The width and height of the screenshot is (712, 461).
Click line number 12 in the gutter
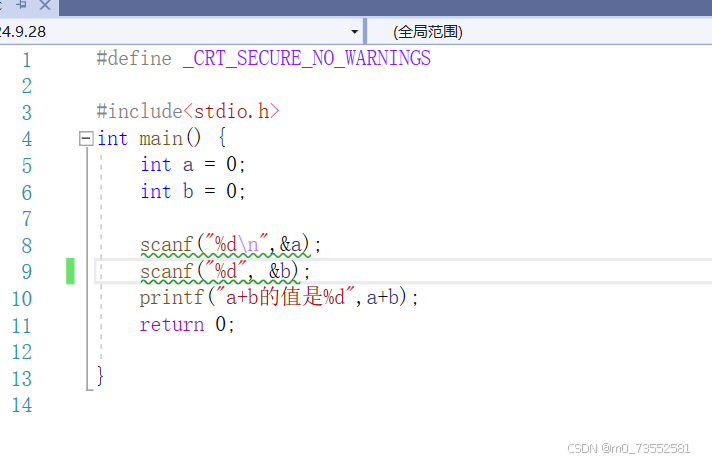[22, 352]
